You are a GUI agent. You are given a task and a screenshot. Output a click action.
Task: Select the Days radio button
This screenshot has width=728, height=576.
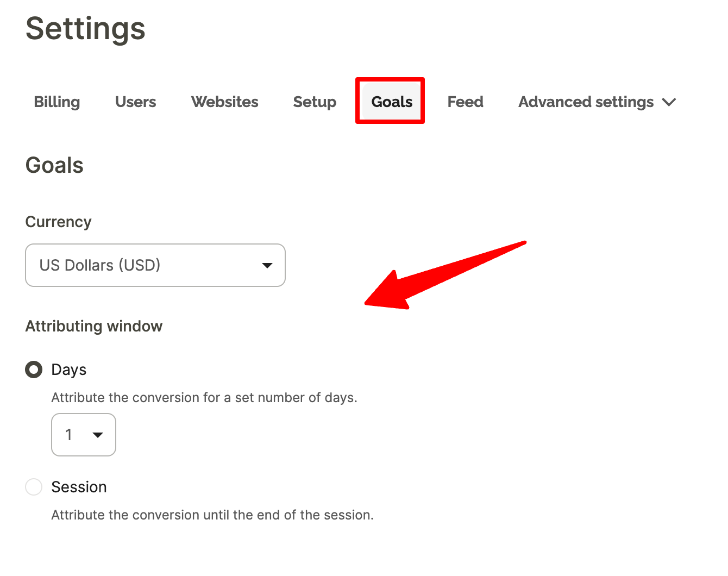(34, 370)
